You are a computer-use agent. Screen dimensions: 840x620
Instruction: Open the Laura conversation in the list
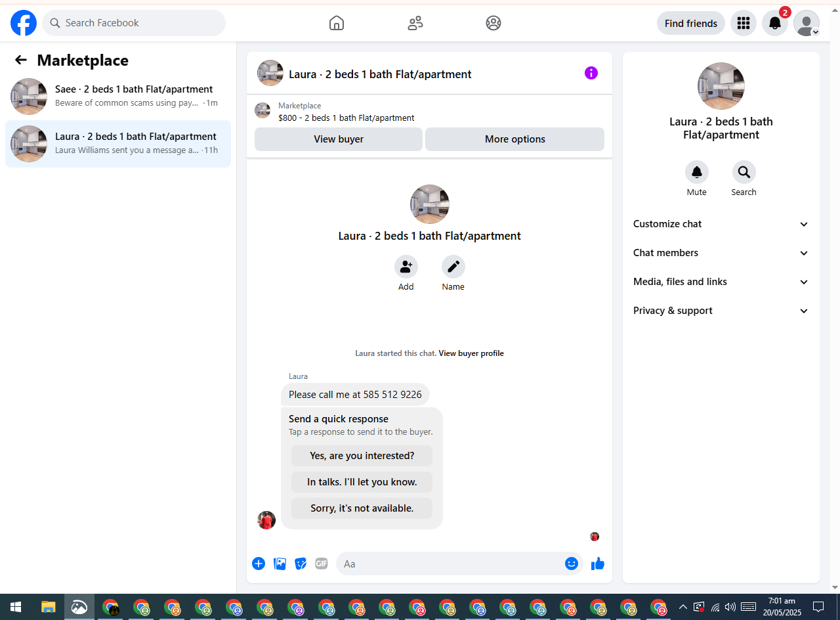click(x=118, y=144)
